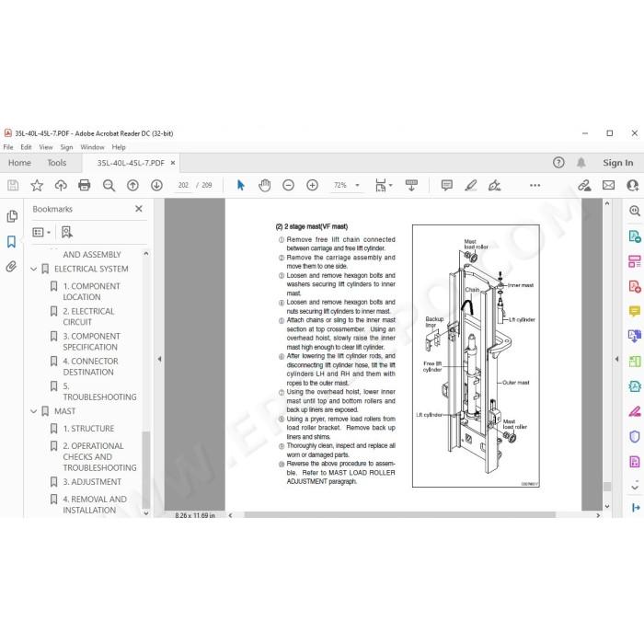Open bookmark 4. REMOVAL AND INSTALLATION

click(x=95, y=504)
